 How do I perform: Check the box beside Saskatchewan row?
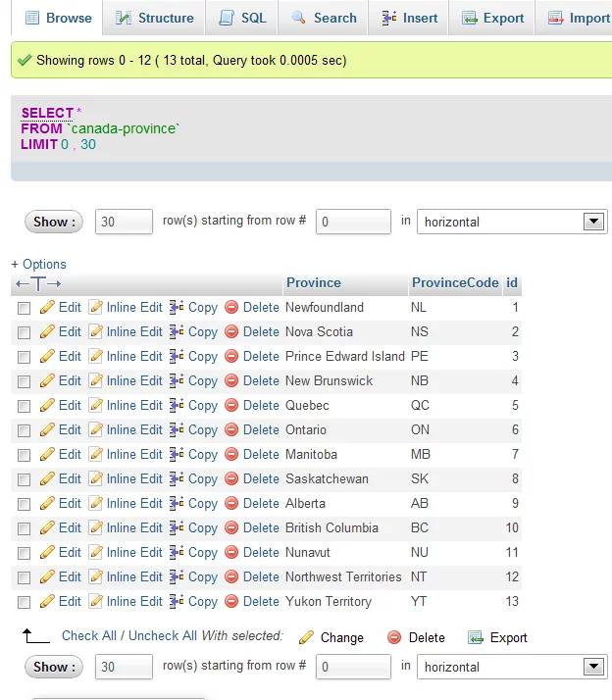25,479
